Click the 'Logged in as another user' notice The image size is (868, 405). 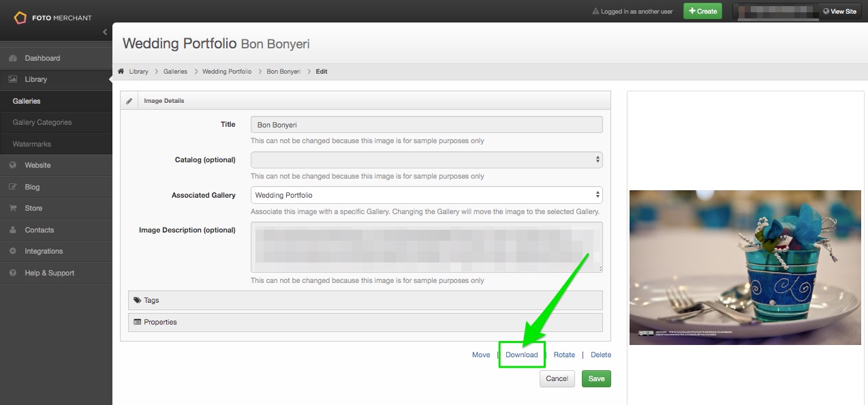632,12
